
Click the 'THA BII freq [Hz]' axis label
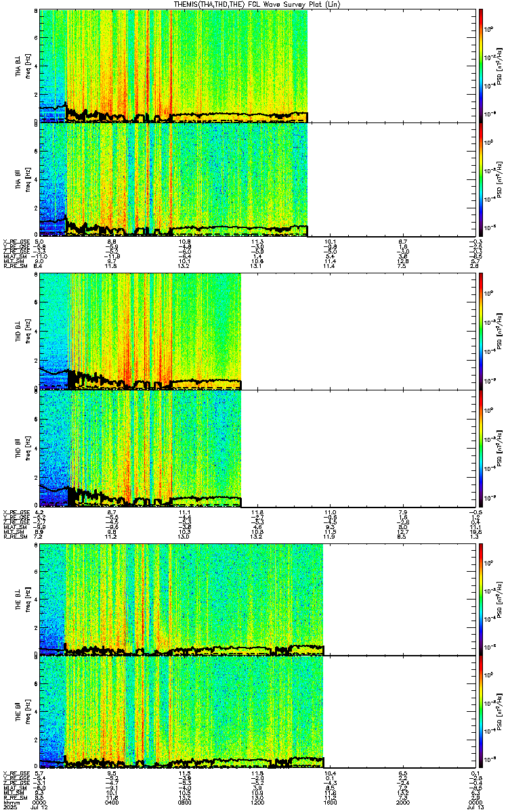(23, 179)
